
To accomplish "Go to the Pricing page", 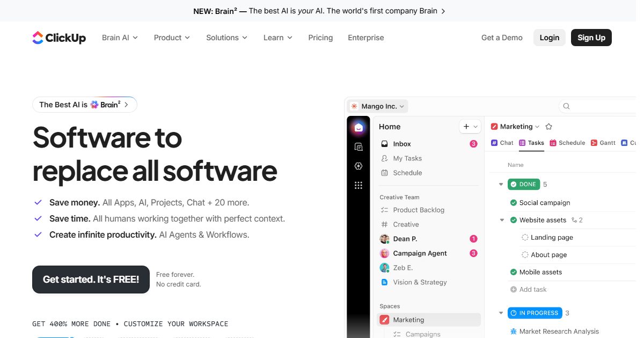I will coord(320,38).
